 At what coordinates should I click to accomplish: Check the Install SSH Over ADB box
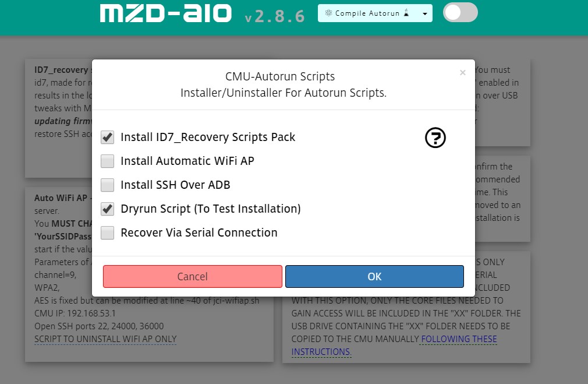click(107, 185)
